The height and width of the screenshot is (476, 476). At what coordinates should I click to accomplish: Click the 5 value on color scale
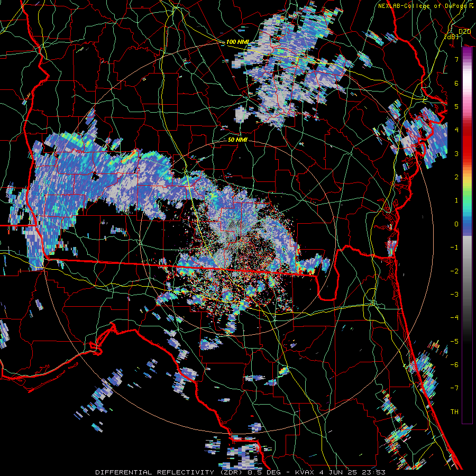[x=456, y=106]
